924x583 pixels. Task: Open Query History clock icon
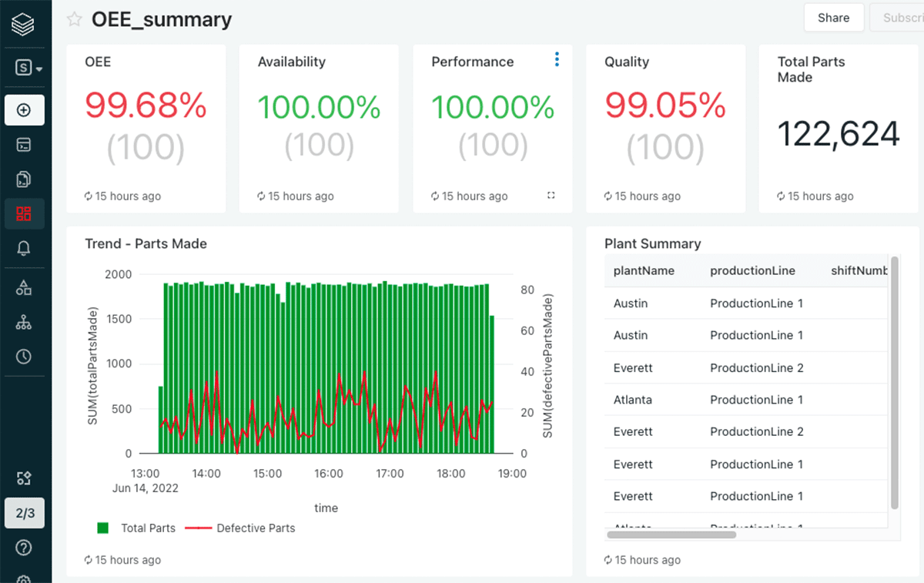pos(24,357)
